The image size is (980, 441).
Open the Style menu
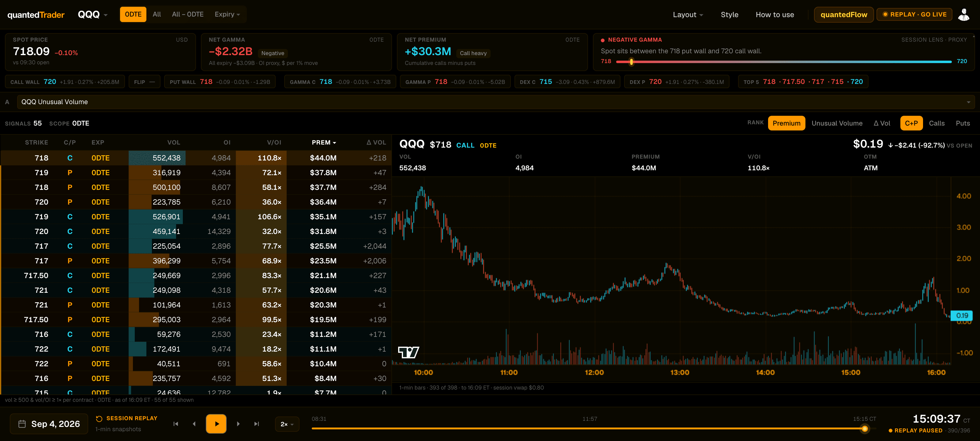coord(729,15)
